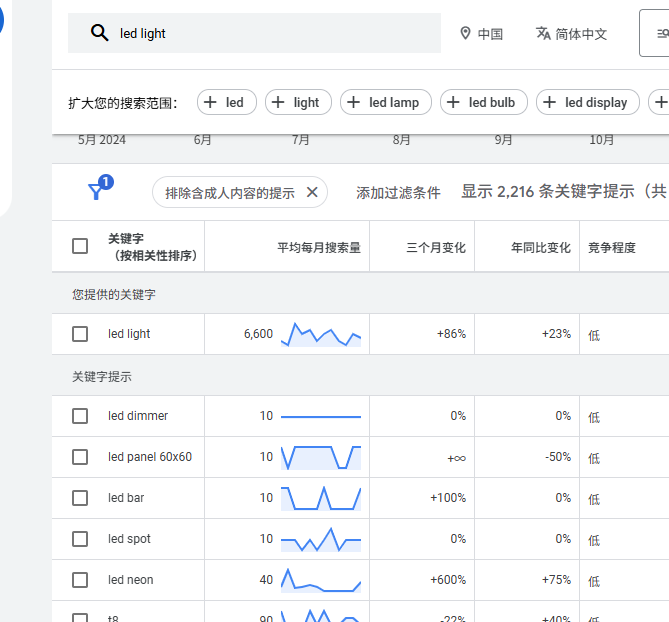The height and width of the screenshot is (622, 669).
Task: Sort by 平均每月搜索量 column
Action: click(x=319, y=247)
